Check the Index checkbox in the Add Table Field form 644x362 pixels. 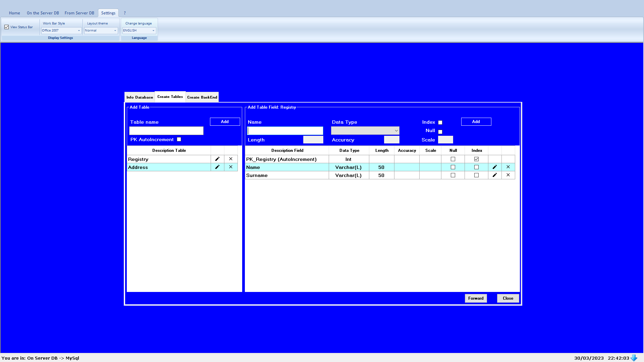(440, 123)
